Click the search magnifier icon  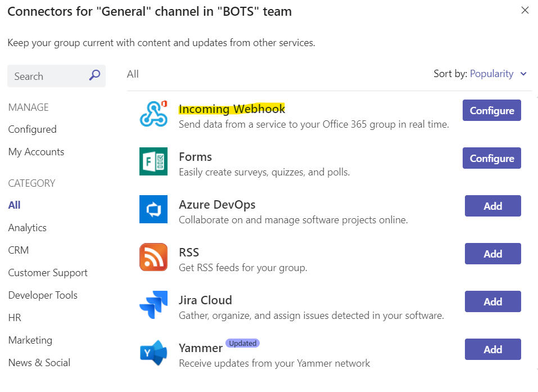pyautogui.click(x=94, y=75)
